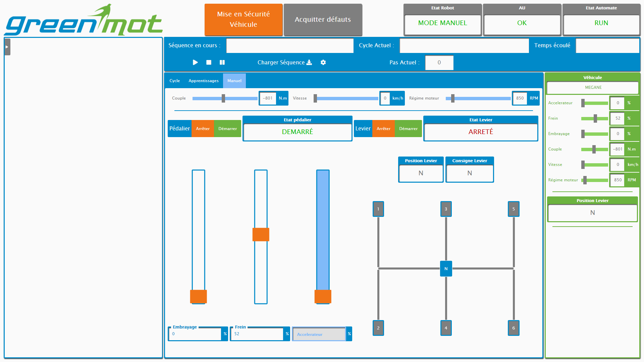Click Mise en Sécurité Véhicule button
Viewport: 644px width, 362px height.
(x=244, y=19)
